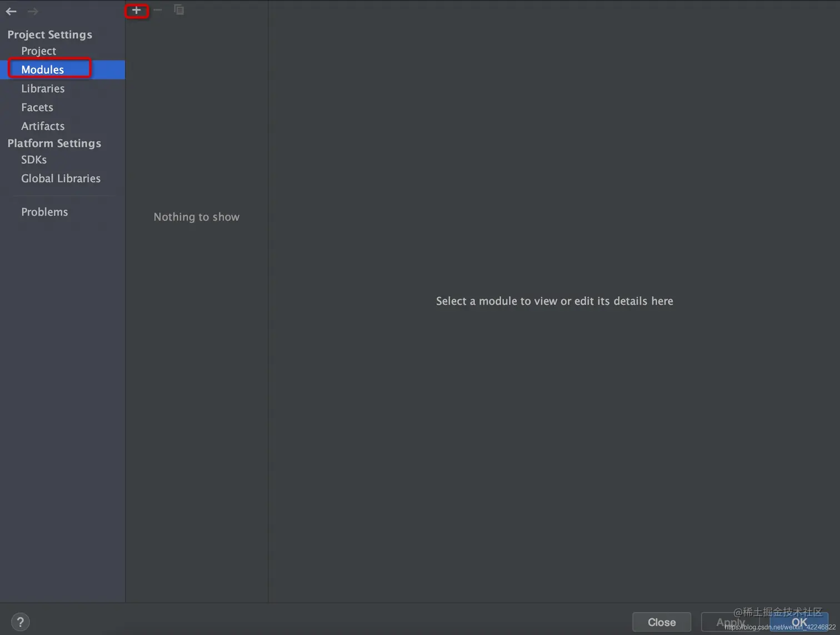Remove module using the minus icon
This screenshot has height=635, width=840.
(x=158, y=10)
